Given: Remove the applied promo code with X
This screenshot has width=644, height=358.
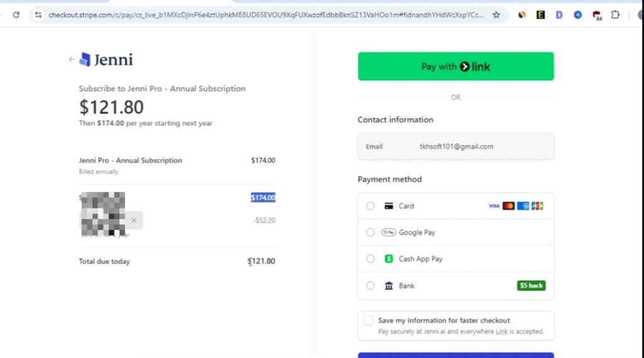Looking at the screenshot, I should (134, 220).
